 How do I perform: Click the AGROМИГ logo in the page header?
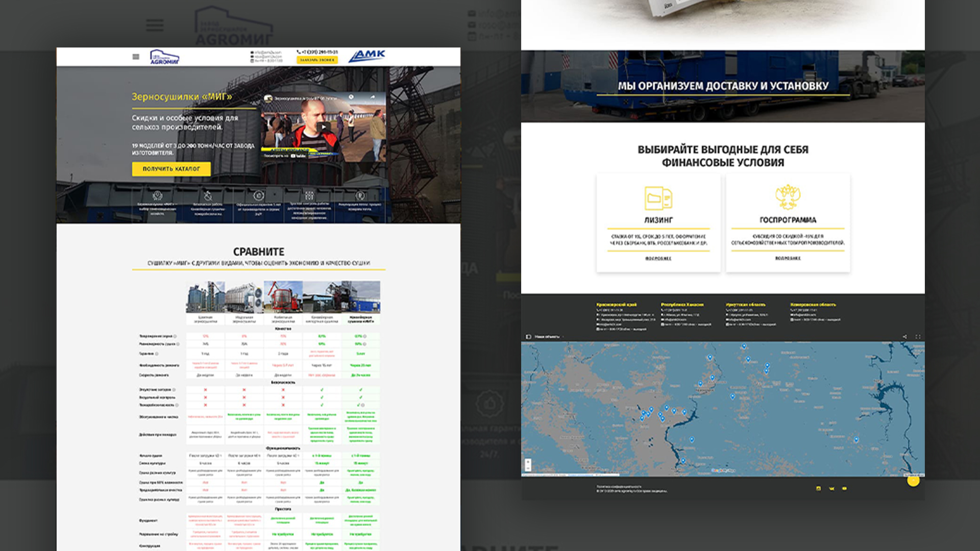tap(165, 57)
